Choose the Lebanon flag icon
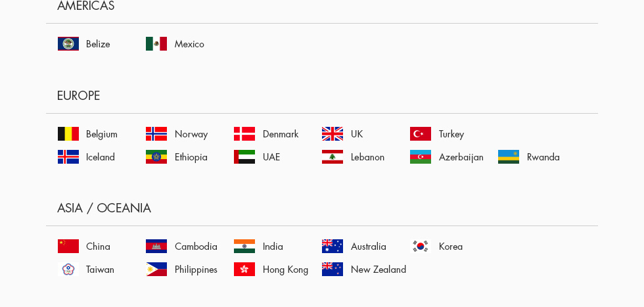Image resolution: width=644 pixels, height=307 pixels. coord(333,157)
